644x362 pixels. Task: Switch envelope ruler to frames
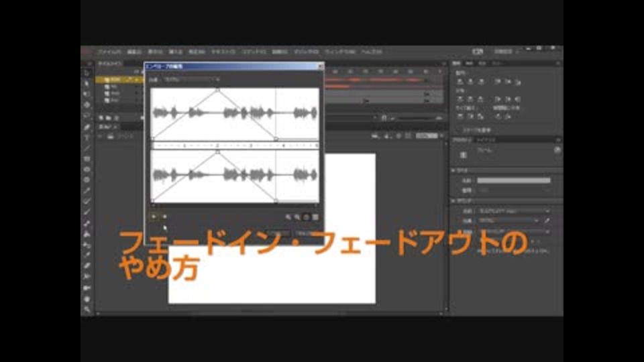(x=315, y=217)
